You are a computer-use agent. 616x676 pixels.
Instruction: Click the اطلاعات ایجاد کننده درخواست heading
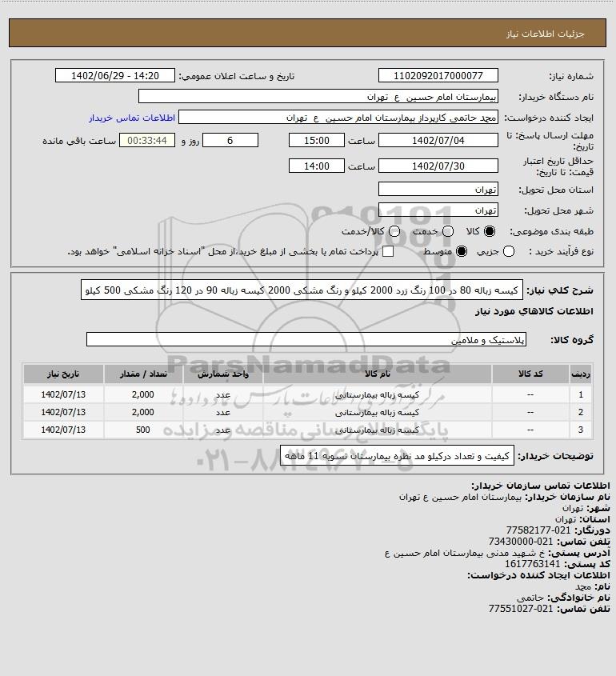539,575
